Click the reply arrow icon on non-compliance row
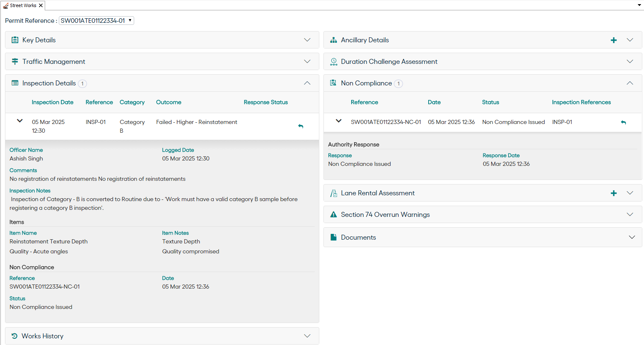644x345 pixels. 623,122
